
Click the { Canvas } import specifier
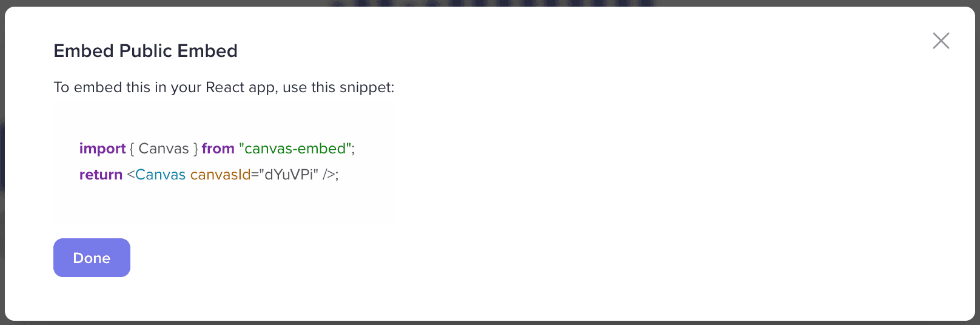pyautogui.click(x=164, y=149)
